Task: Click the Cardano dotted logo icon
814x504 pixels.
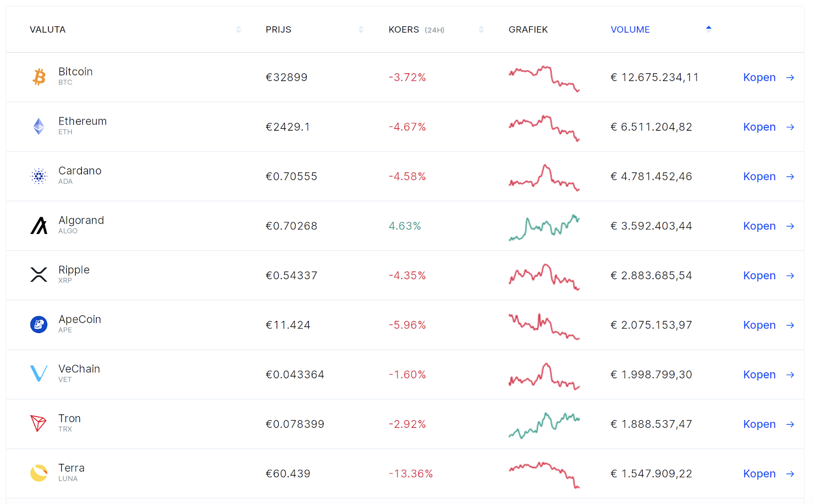Action: (x=39, y=176)
